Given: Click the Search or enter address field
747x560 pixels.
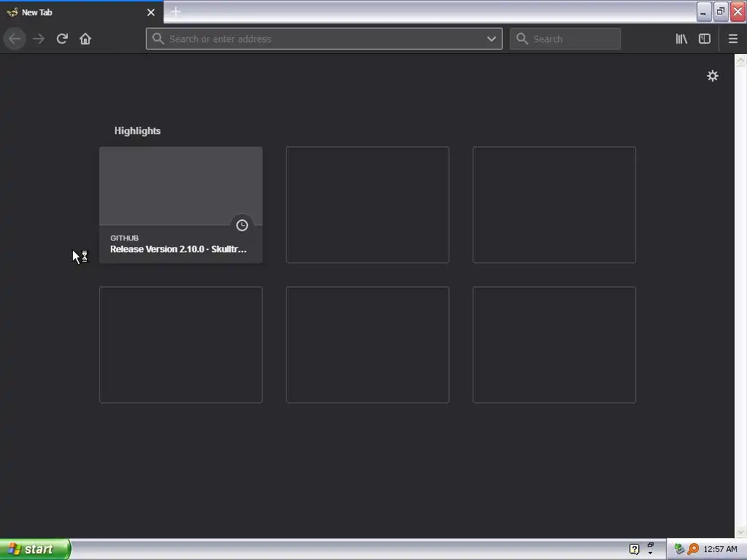Looking at the screenshot, I should pos(324,39).
